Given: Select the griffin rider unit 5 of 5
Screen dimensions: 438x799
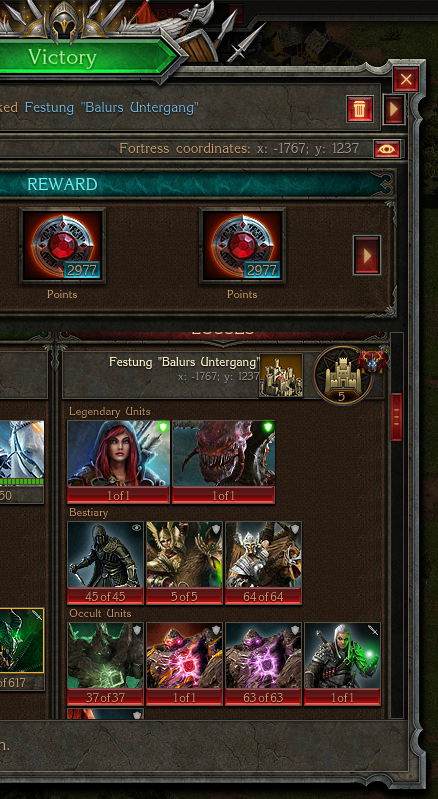Looking at the screenshot, I should coord(184,563).
